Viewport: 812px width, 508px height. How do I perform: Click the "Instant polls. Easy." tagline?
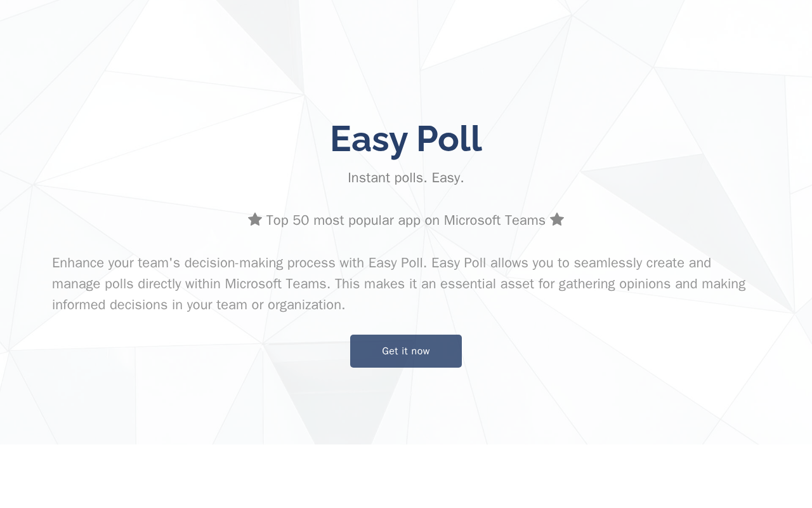click(x=406, y=178)
